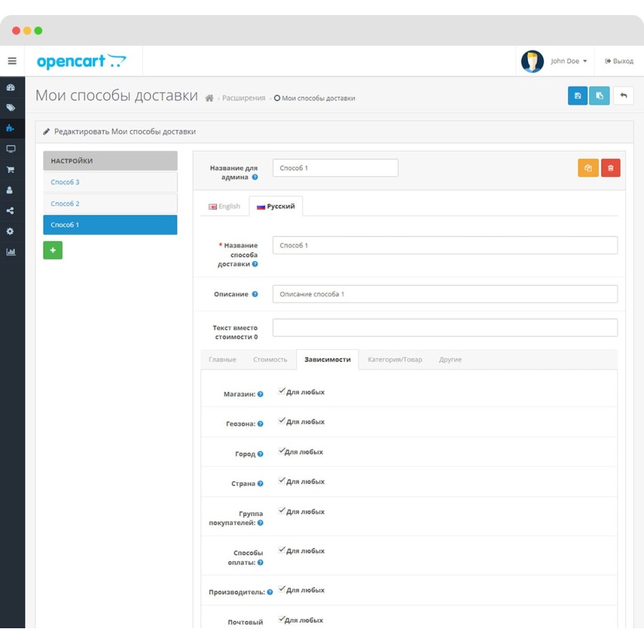Open the reports chart sidebar icon
The height and width of the screenshot is (644, 644).
tap(11, 252)
